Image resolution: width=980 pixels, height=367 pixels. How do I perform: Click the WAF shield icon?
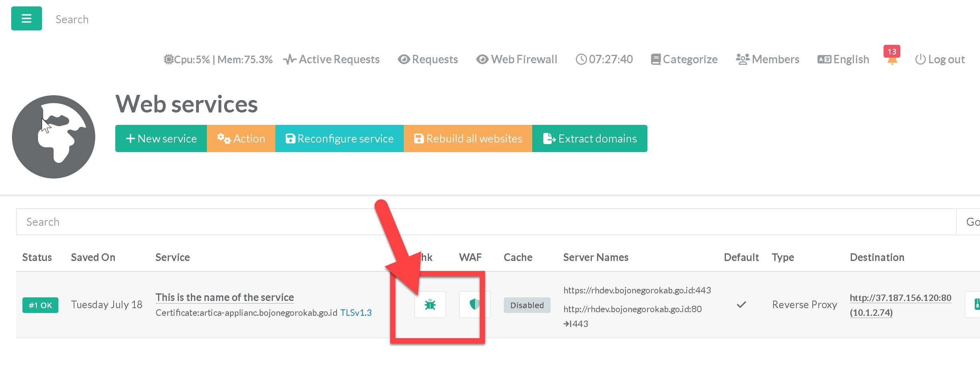(474, 305)
